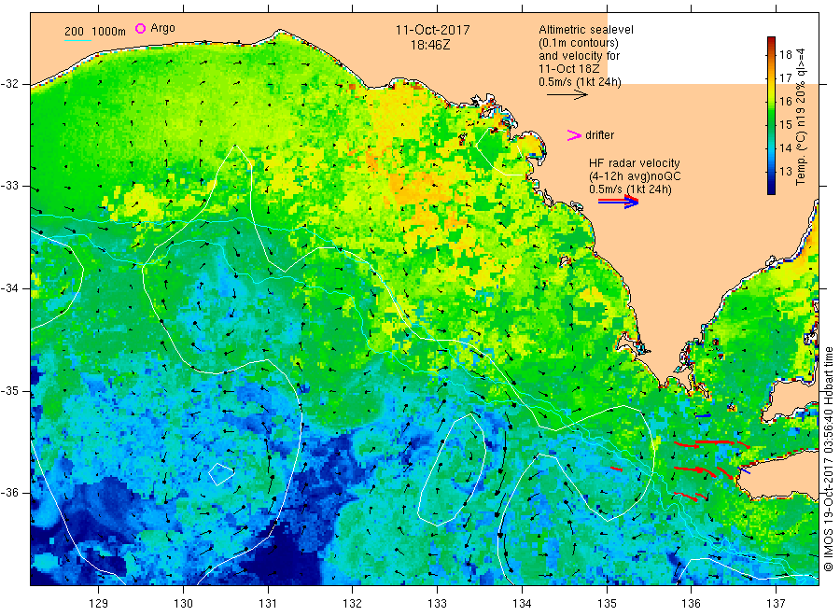
Task: Click '0.5m/s (1kt 24h)' under the HF radar legend
Action: point(630,189)
